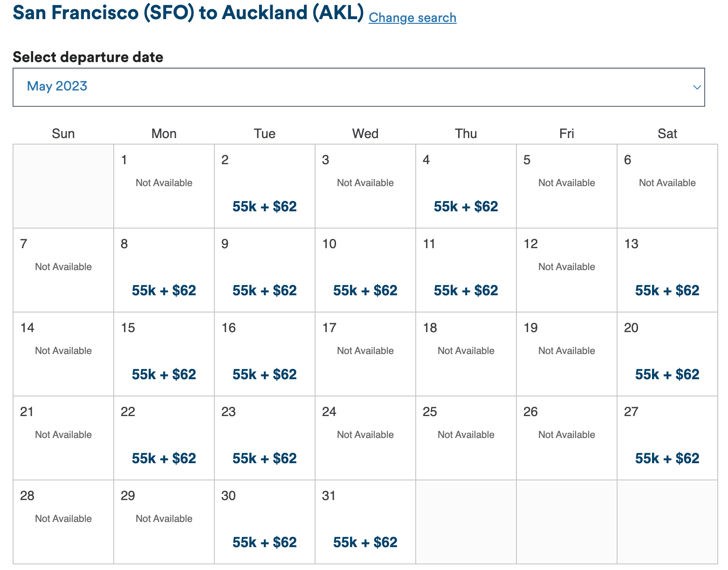The height and width of the screenshot is (570, 728).
Task: Select May 15 award availability
Action: pos(163,374)
